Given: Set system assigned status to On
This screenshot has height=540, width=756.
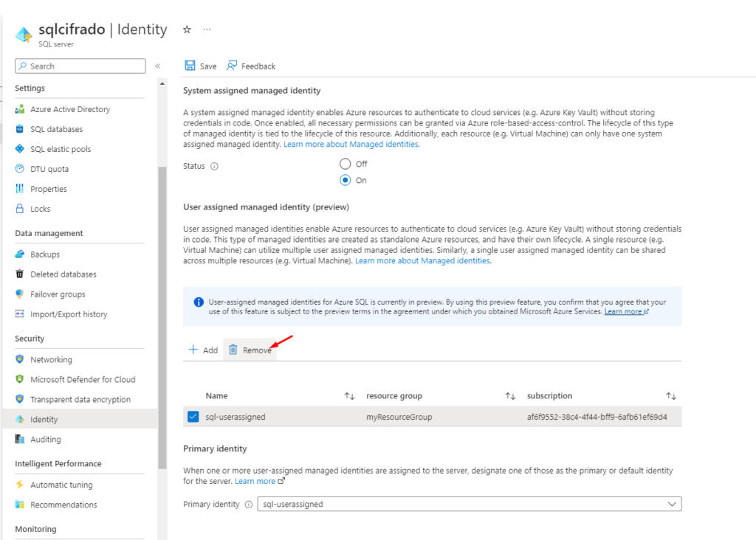Looking at the screenshot, I should 346,180.
